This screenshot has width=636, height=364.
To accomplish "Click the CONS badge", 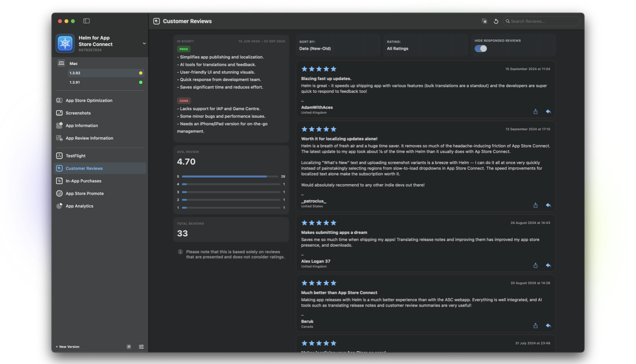I will tap(183, 101).
